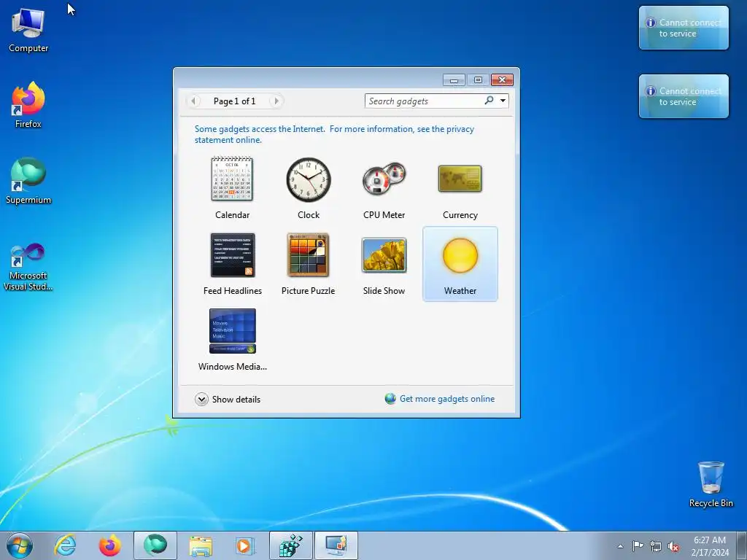The image size is (747, 560).
Task: Select the Picture Puzzle gadget icon
Action: 309,255
